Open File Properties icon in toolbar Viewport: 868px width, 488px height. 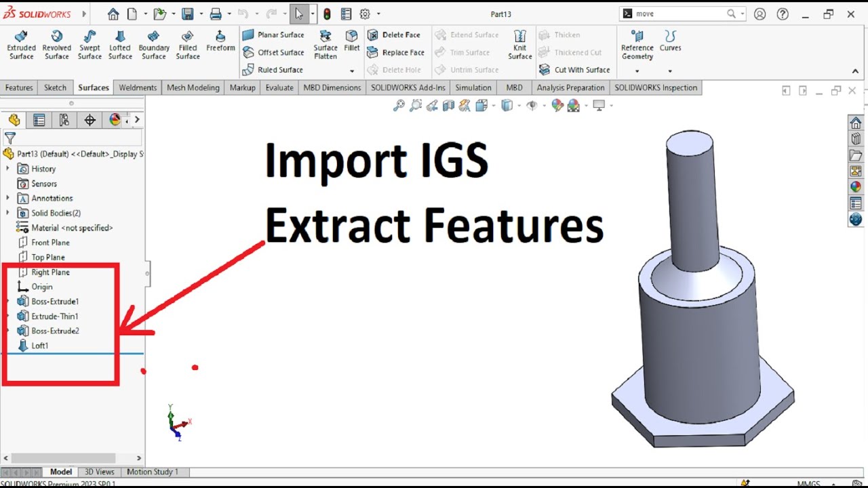coord(346,14)
